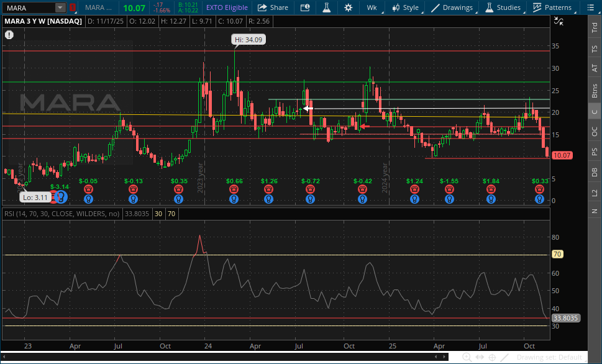
Task: Open the Studies dropdown
Action: pyautogui.click(x=503, y=7)
